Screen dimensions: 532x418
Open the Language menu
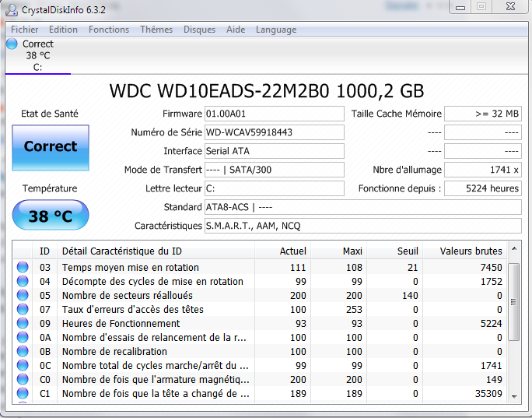[276, 30]
